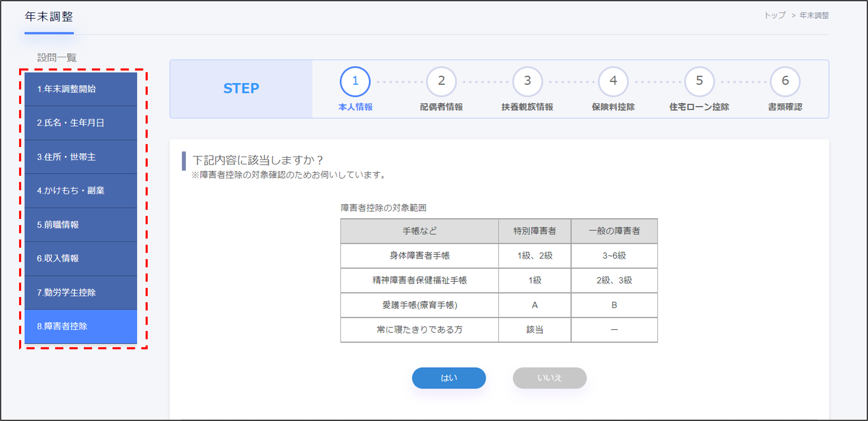Click 身体障害者手帳 table row cell

[419, 256]
